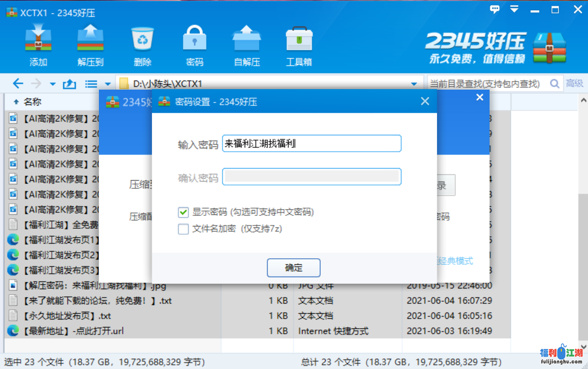Open the navigation history dropdown arrow
The image size is (588, 369).
pos(53,84)
